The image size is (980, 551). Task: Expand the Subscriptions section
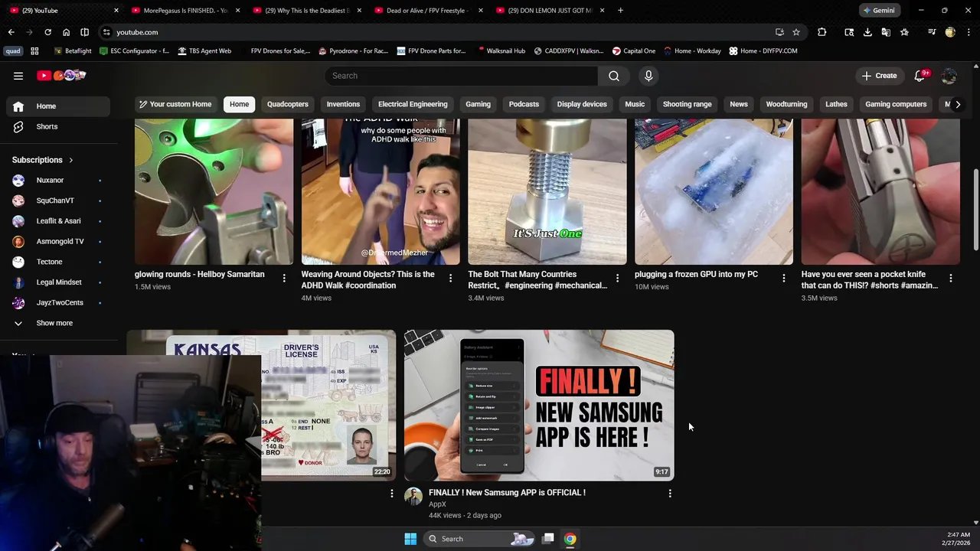click(43, 160)
